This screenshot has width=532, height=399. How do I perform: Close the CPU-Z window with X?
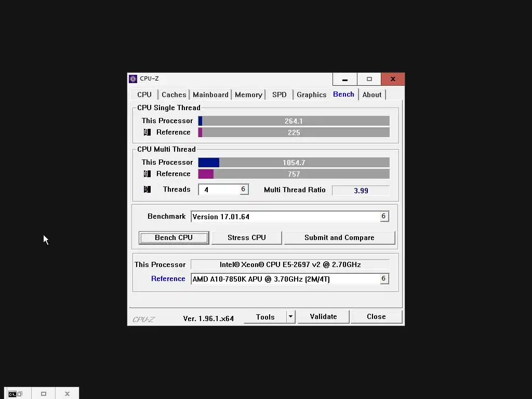click(x=393, y=79)
